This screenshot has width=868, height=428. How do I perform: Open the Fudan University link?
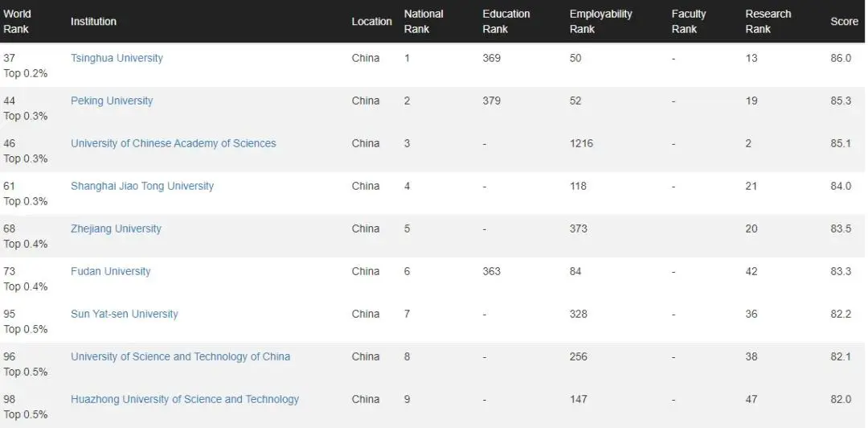click(x=111, y=272)
